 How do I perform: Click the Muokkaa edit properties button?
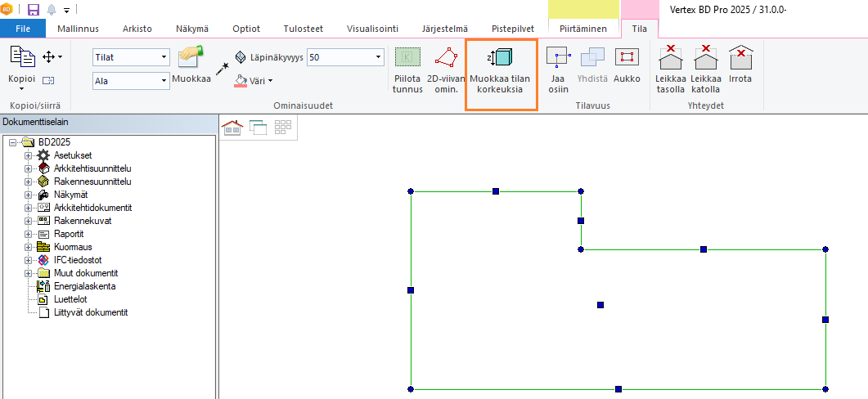191,65
